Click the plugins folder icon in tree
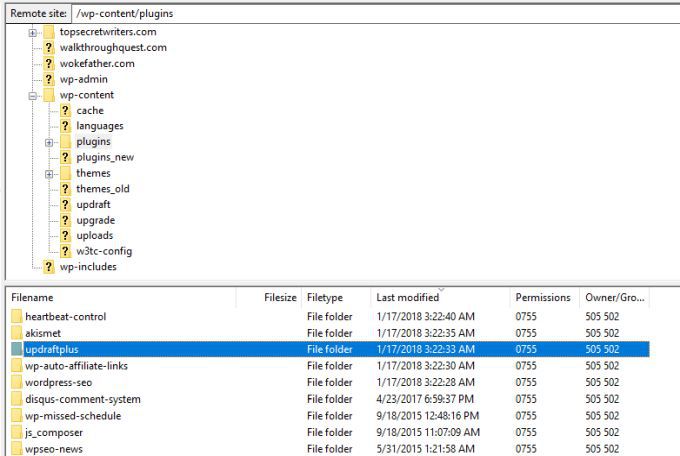 (x=65, y=142)
